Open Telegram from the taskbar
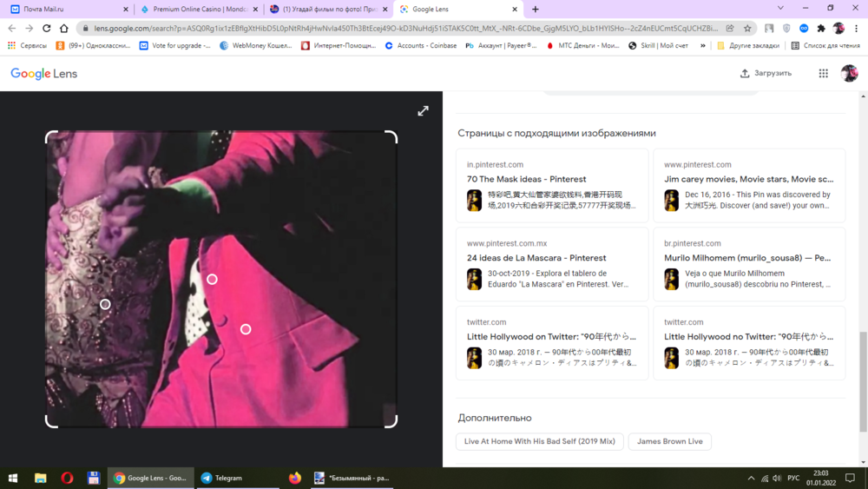The height and width of the screenshot is (489, 868). [x=237, y=478]
